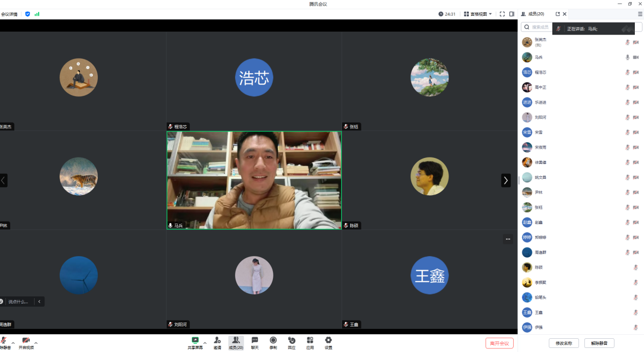This screenshot has height=352, width=644.
Task: Open the 邀请 invite icon
Action: (217, 340)
